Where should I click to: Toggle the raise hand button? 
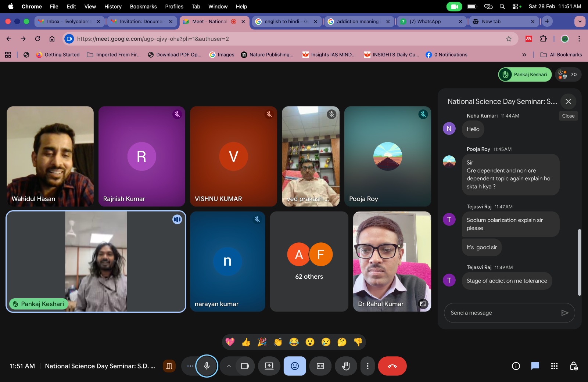[x=345, y=366]
